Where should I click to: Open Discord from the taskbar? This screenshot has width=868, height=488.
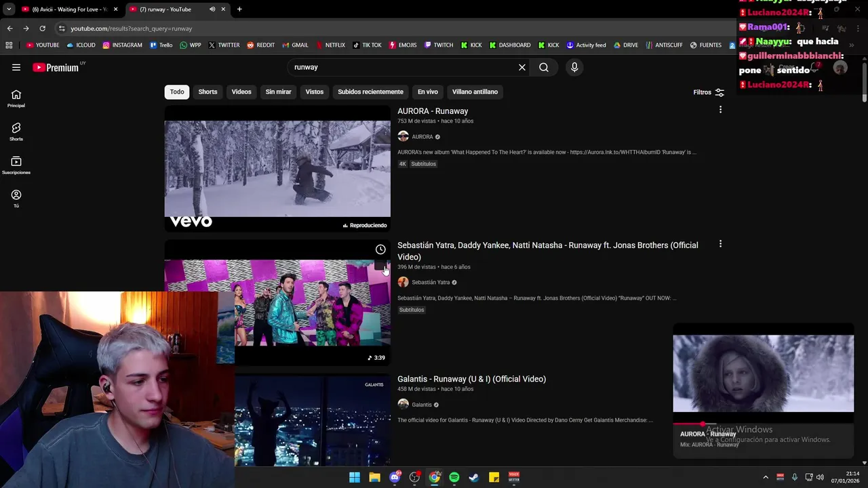[395, 477]
